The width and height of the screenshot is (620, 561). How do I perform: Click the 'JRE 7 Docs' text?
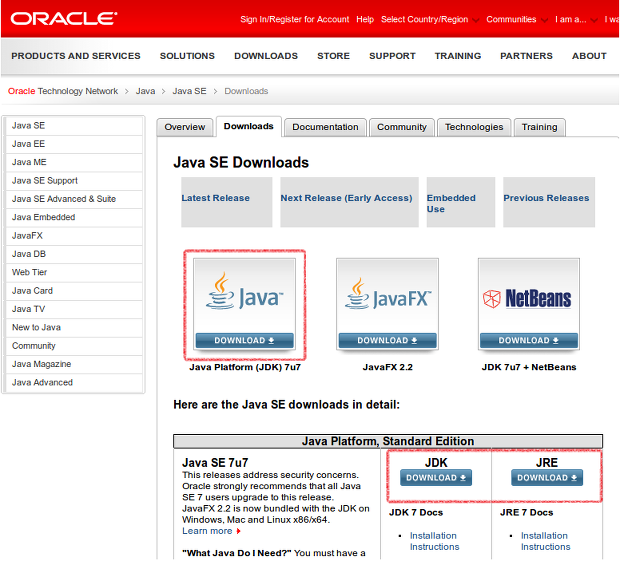(526, 513)
